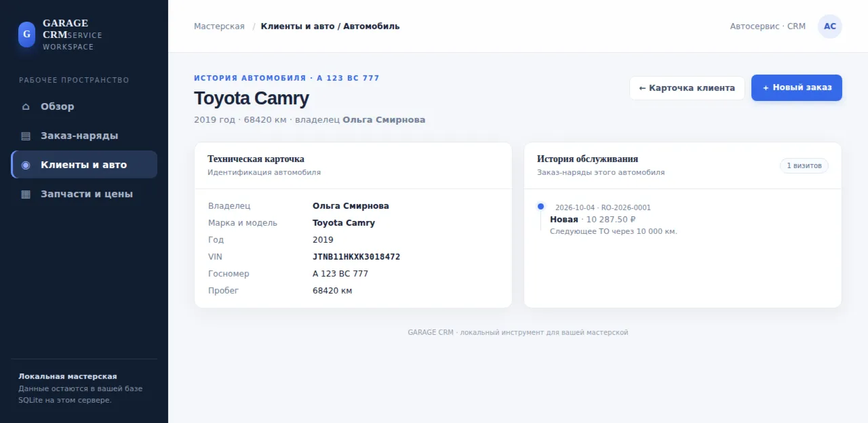
Task: Click the blue timeline dot of RO-2026-0001
Action: coord(540,206)
